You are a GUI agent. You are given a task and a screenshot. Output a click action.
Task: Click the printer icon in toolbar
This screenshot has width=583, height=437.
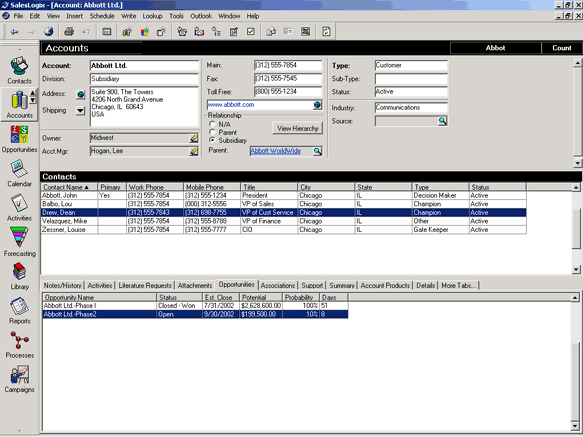[x=69, y=32]
